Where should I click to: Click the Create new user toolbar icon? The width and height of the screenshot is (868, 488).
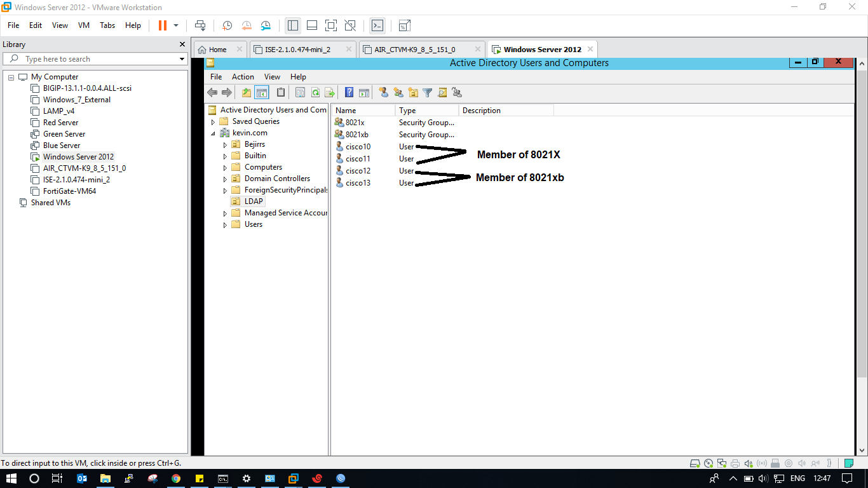tap(383, 93)
